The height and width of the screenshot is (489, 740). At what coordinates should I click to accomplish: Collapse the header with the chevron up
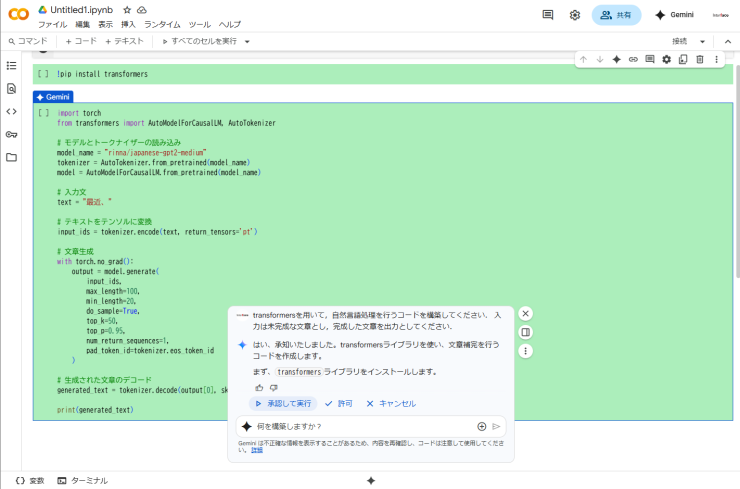(x=728, y=42)
